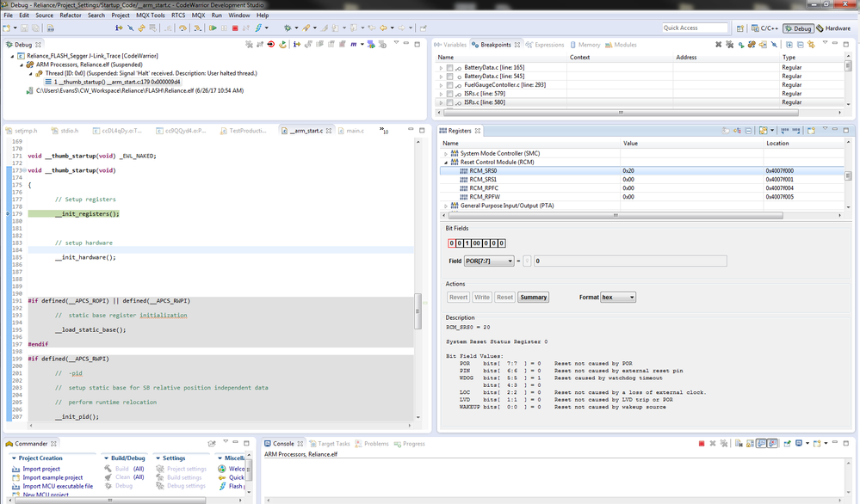
Task: Click Skip All Breakpoints icon in Breakpoints view
Action: (774, 45)
